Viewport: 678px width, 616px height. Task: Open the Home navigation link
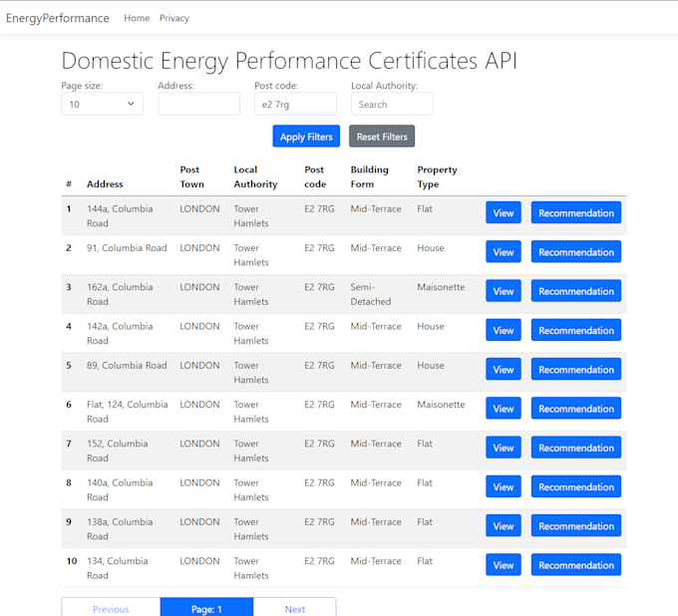pyautogui.click(x=137, y=18)
